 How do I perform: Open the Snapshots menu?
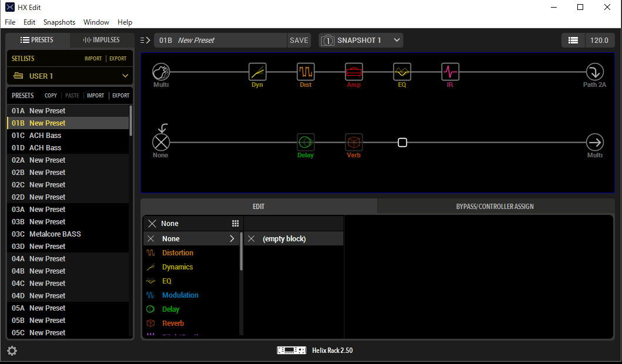(x=59, y=22)
